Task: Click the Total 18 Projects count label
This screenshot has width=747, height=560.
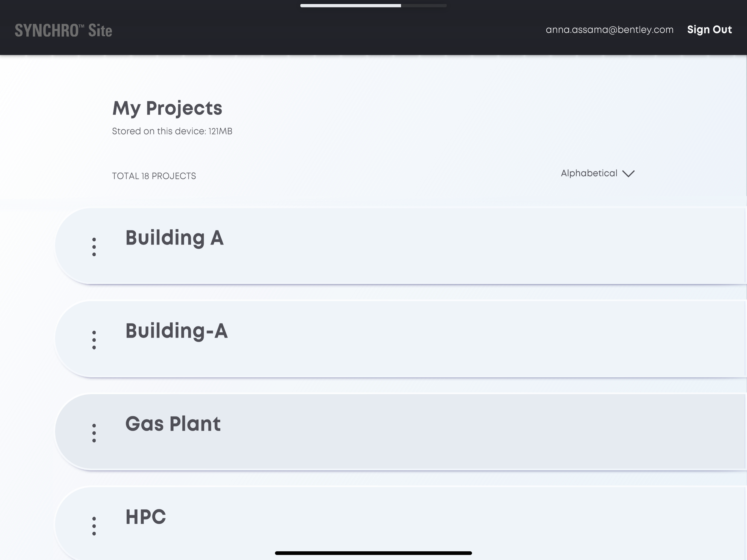Action: pos(154,176)
